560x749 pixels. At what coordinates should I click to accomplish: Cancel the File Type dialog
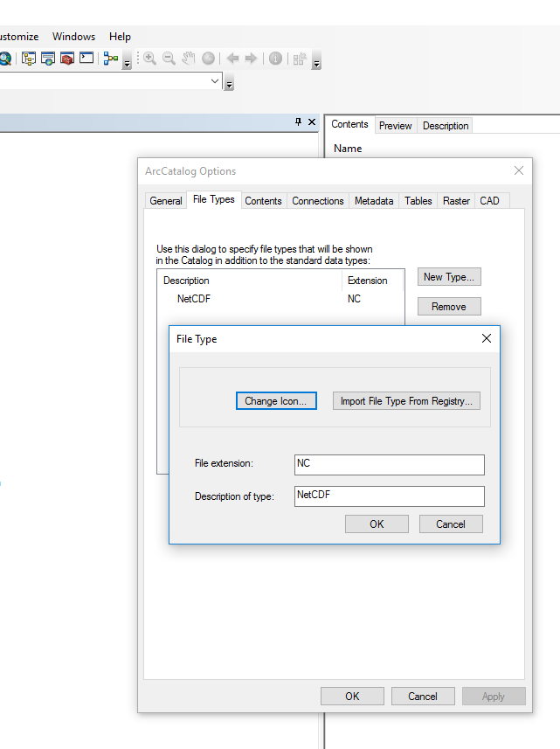click(x=451, y=524)
